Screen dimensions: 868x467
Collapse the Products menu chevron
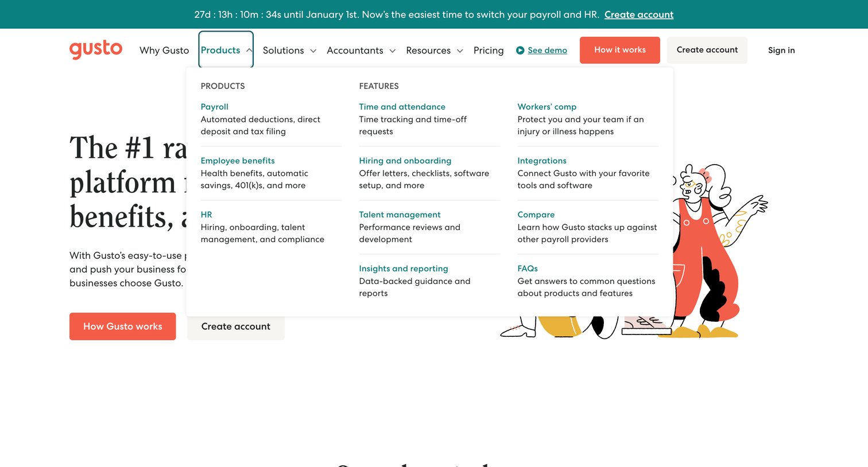click(x=249, y=50)
